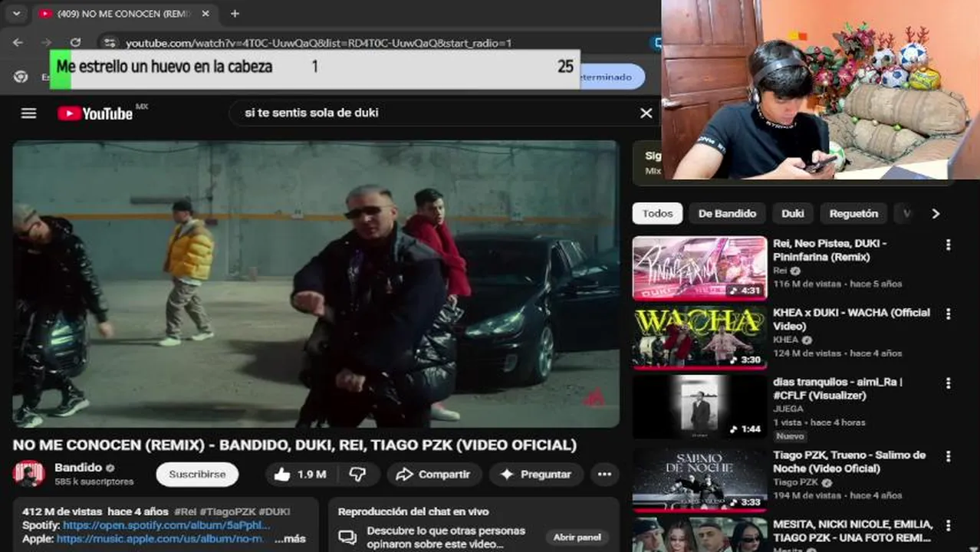Image resolution: width=980 pixels, height=552 pixels.
Task: Click the site info icon in address bar
Action: pyautogui.click(x=110, y=43)
